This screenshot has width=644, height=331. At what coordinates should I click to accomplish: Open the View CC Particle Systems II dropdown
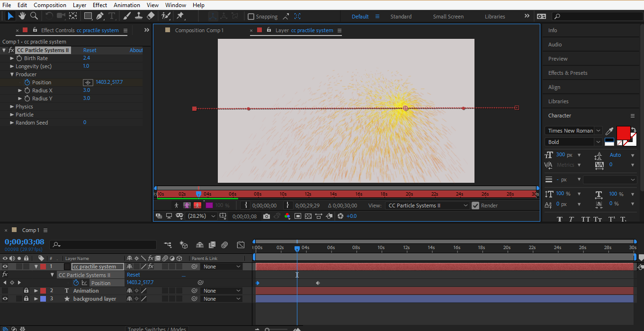click(426, 206)
